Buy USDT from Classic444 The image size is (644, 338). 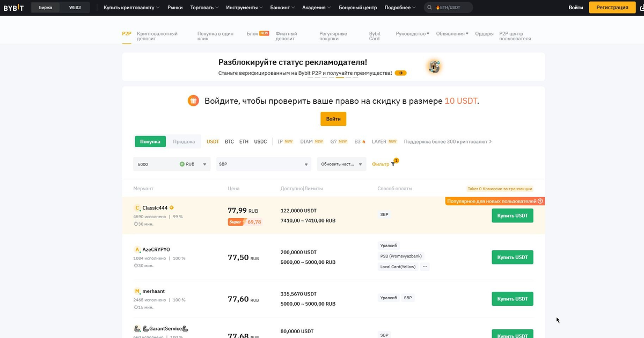pos(513,215)
